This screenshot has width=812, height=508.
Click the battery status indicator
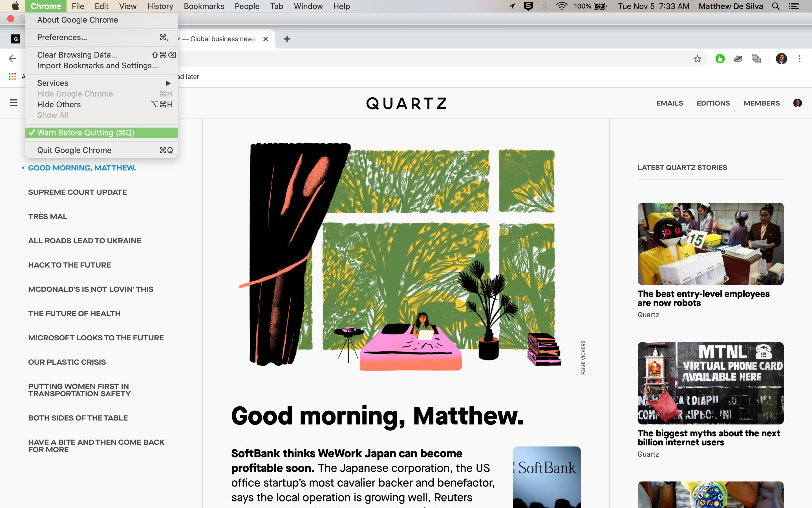[591, 6]
